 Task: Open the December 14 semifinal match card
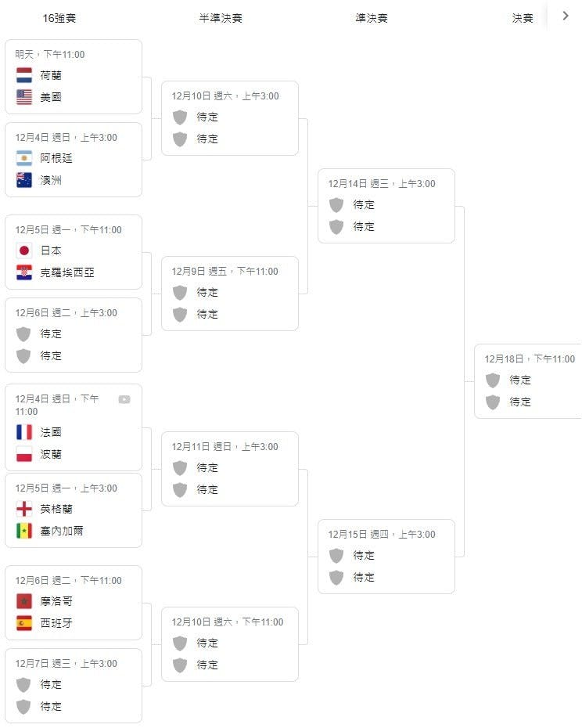tap(386, 206)
